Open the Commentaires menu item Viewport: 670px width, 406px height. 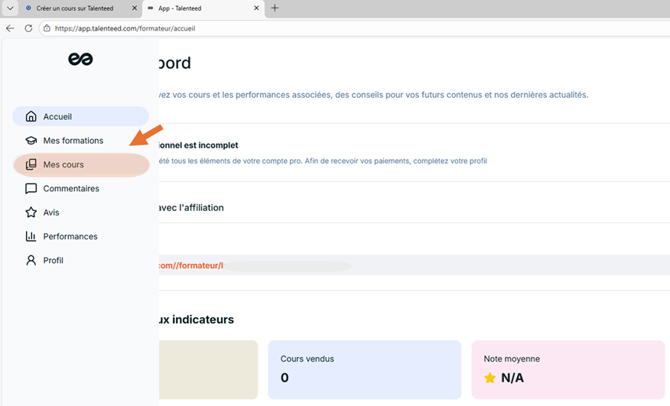coord(71,189)
